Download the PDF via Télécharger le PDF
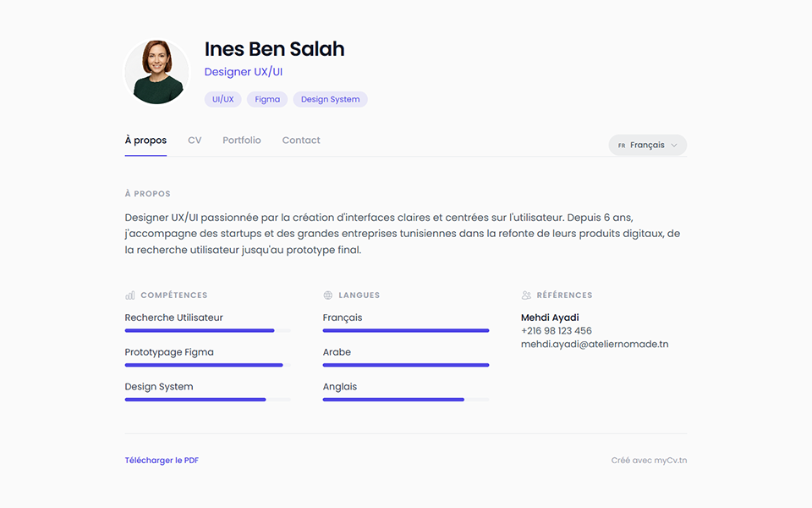This screenshot has width=812, height=508. (162, 461)
